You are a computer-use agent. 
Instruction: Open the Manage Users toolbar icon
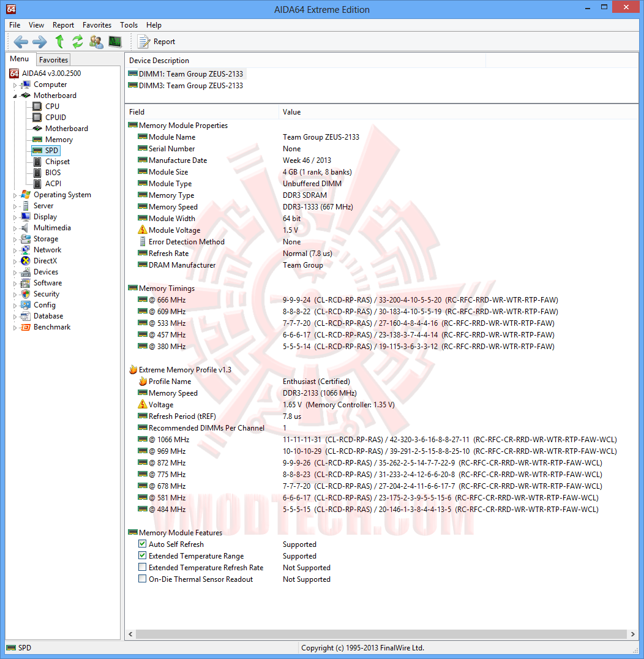(96, 42)
